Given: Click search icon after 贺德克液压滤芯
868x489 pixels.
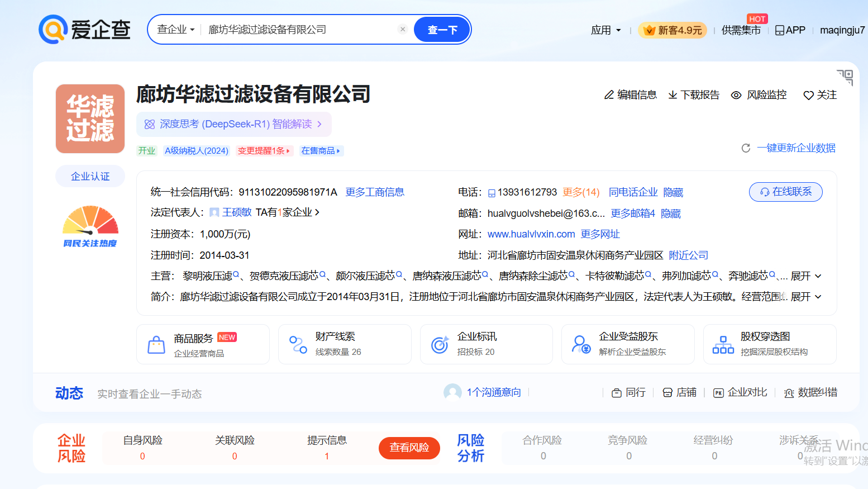Looking at the screenshot, I should (x=322, y=275).
